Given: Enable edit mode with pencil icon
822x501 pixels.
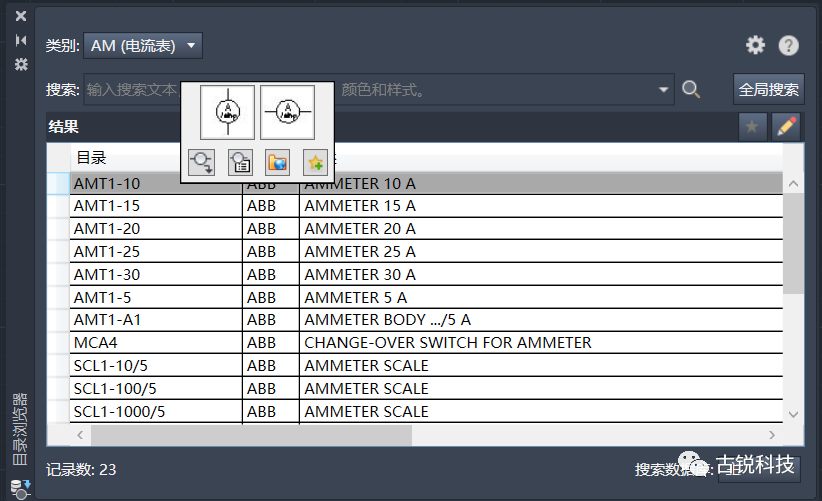Looking at the screenshot, I should pyautogui.click(x=786, y=127).
